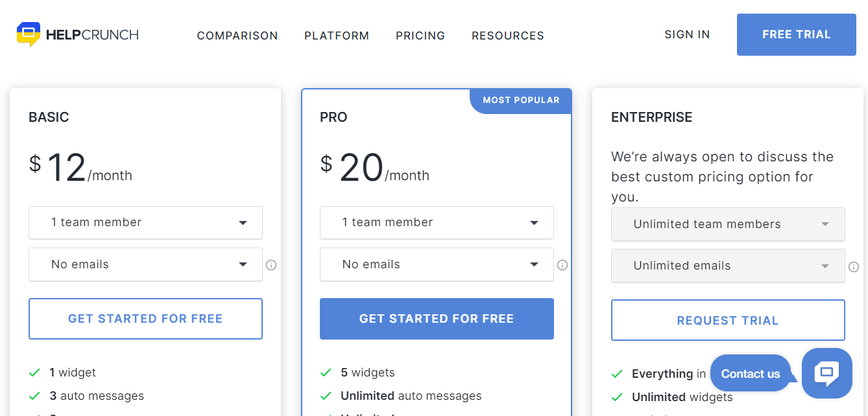Go to the Platform menu

(337, 36)
